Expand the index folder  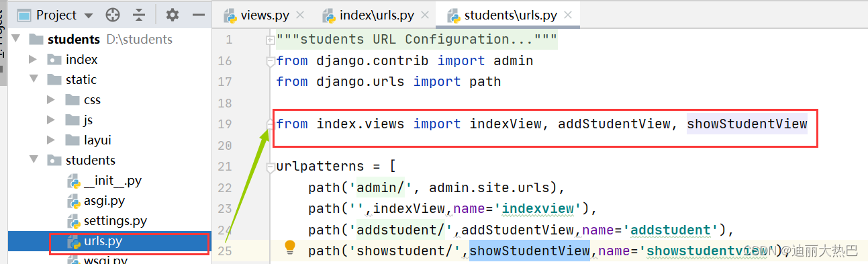click(x=33, y=59)
